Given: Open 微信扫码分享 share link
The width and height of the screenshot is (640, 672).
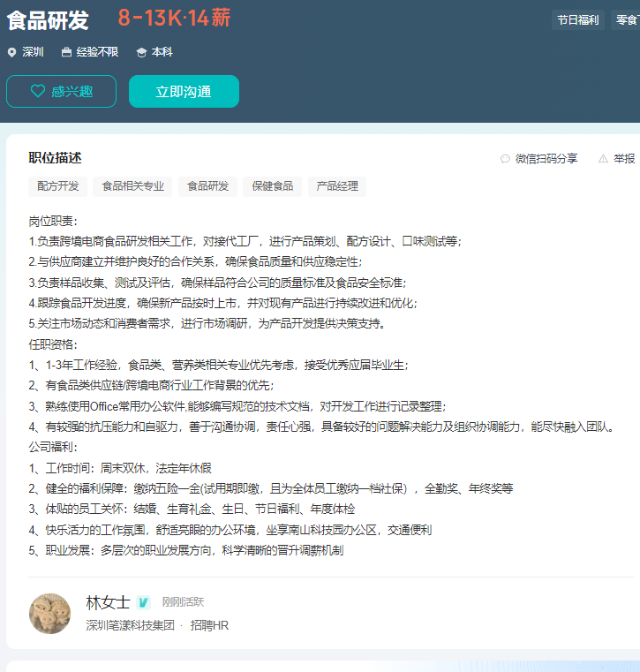Looking at the screenshot, I should pos(546,159).
